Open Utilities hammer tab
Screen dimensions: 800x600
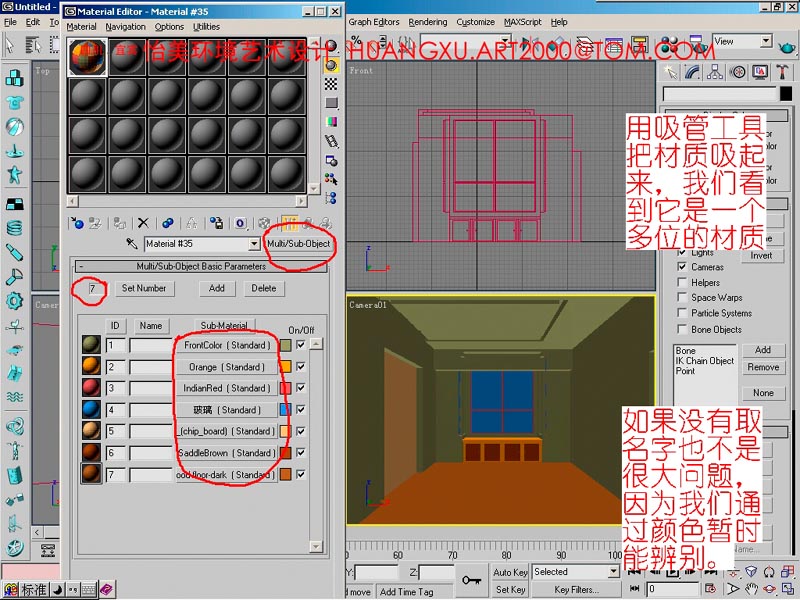coord(782,72)
